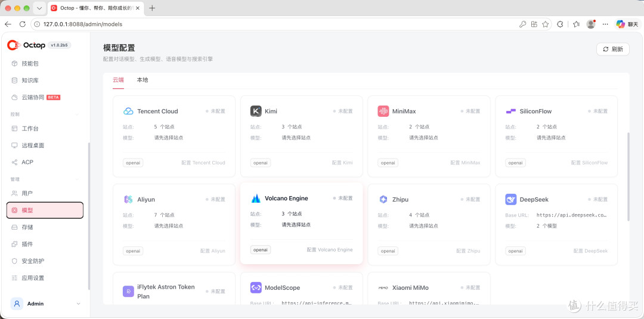Screen dimensions: 644x319
Task: Collapse the 控制 sidebar section
Action: 78,114
